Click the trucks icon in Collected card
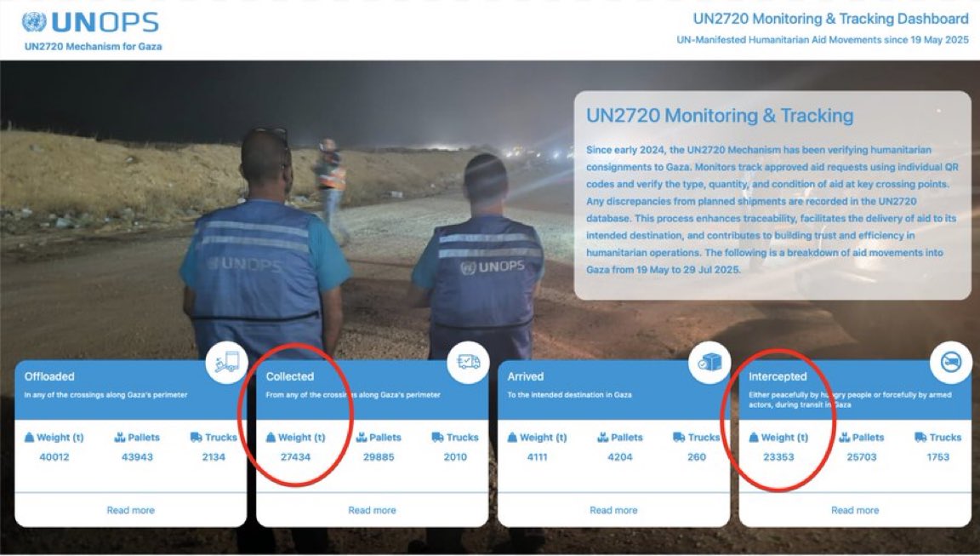This screenshot has width=980, height=556. (437, 437)
